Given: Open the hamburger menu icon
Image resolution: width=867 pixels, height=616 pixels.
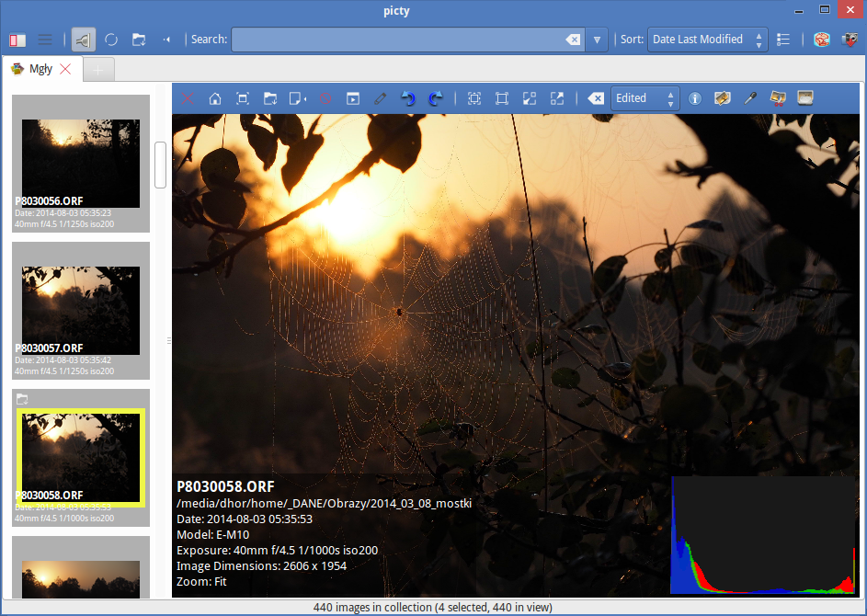Looking at the screenshot, I should [x=45, y=40].
